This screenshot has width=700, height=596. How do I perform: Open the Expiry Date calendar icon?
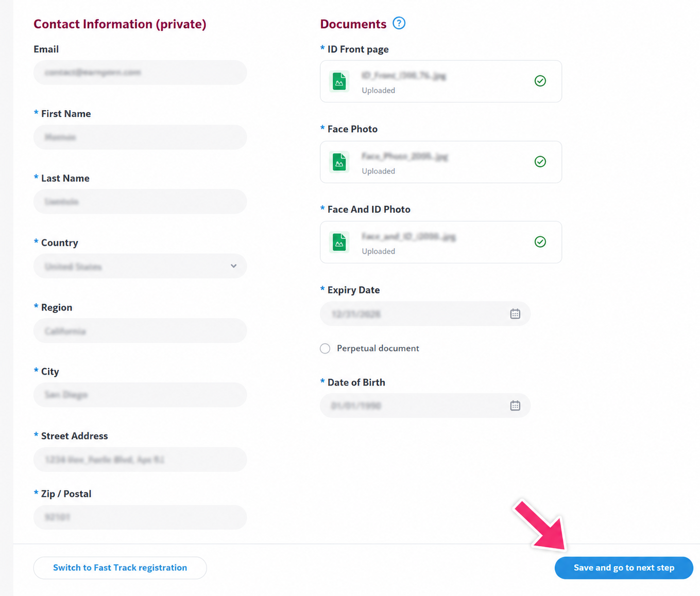tap(515, 314)
